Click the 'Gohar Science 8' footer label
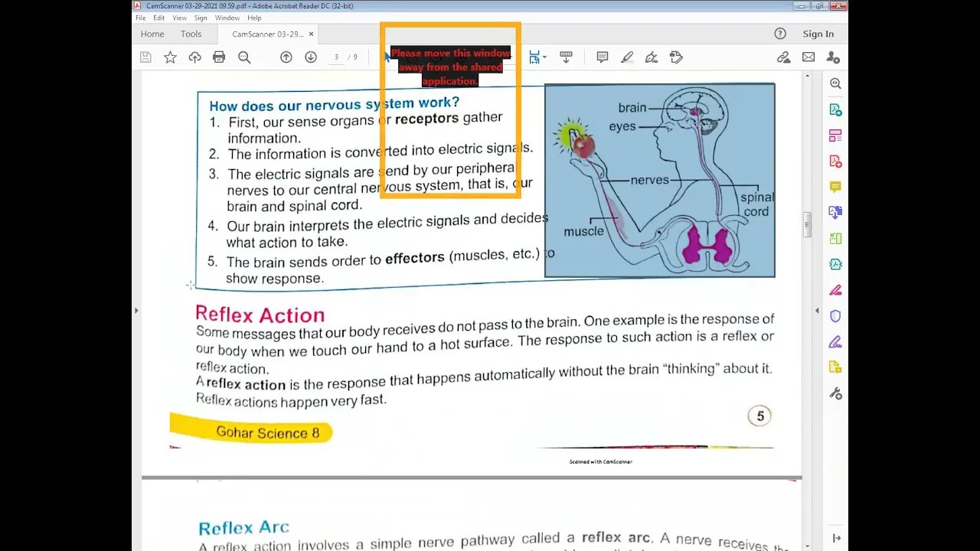 (268, 432)
